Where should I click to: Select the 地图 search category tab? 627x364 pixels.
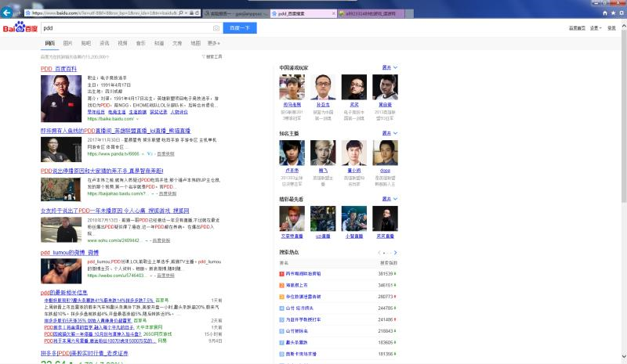[x=195, y=43]
